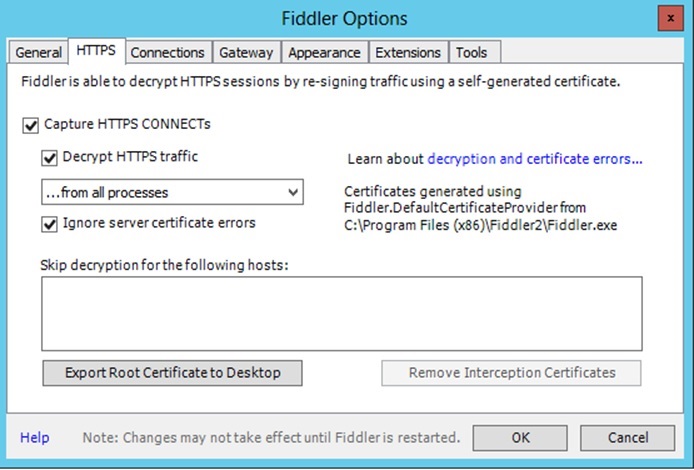The image size is (694, 470).
Task: Click the Help link
Action: pos(35,438)
